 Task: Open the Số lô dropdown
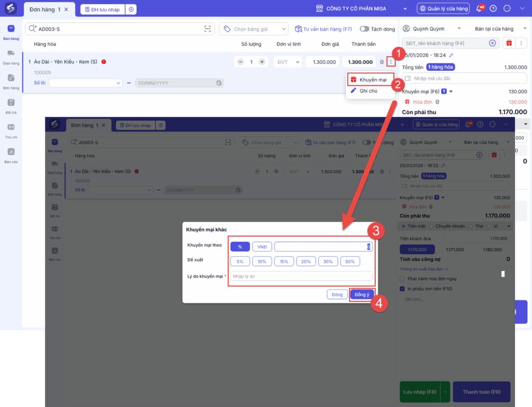[86, 83]
